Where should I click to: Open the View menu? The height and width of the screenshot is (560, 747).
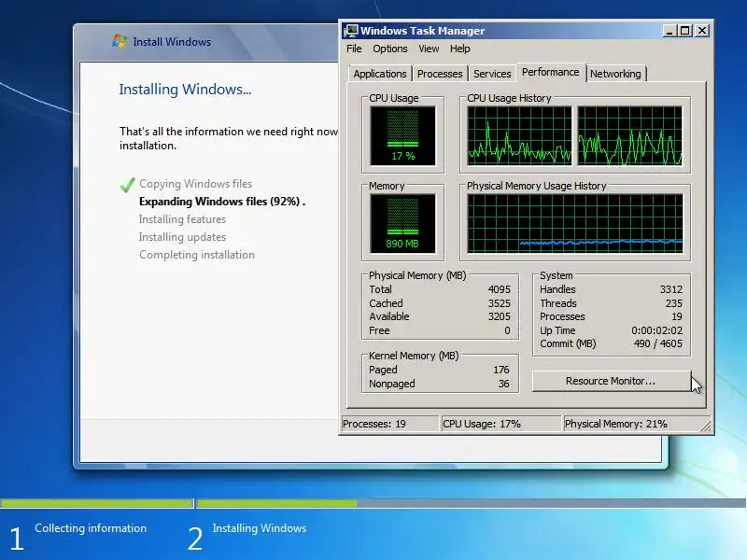tap(429, 49)
